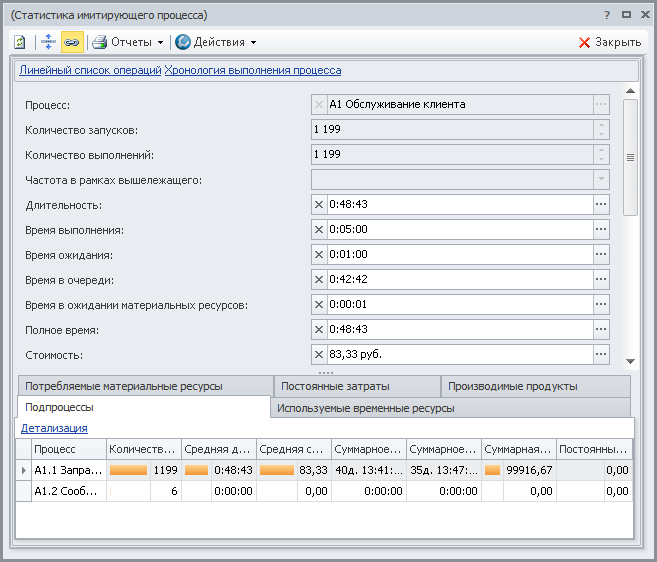Image resolution: width=657 pixels, height=562 pixels.
Task: Click the help question mark icon
Action: pyautogui.click(x=606, y=15)
